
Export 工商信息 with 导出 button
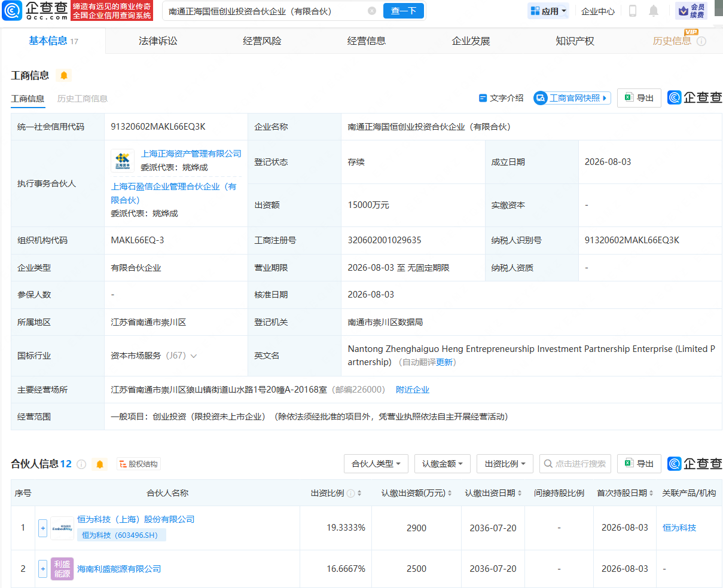click(x=639, y=98)
